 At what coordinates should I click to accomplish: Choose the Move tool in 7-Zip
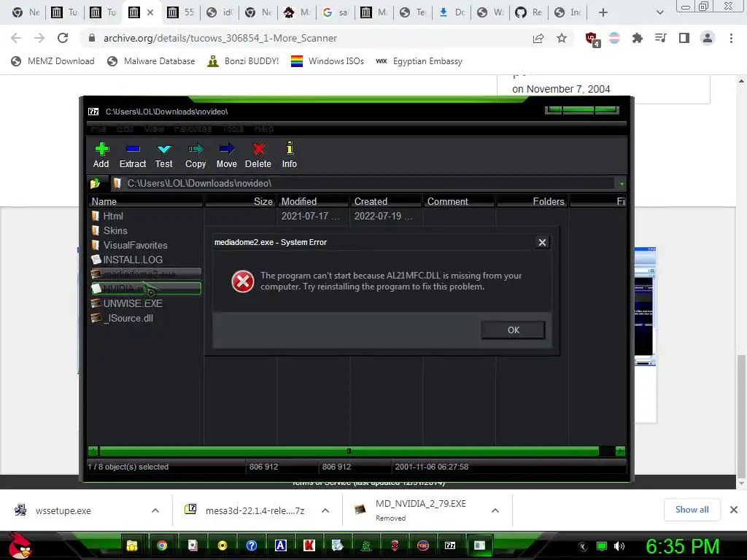(x=226, y=155)
